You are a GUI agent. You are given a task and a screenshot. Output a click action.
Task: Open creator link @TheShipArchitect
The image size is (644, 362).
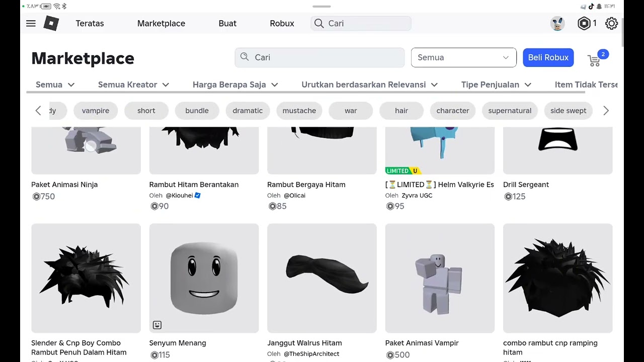coord(311,353)
